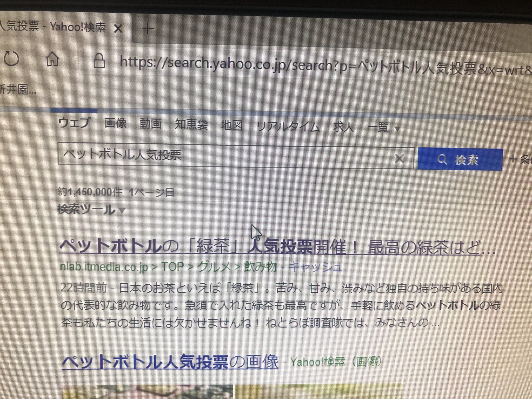Screen dimensions: 532x399
Task: Switch to the 動画 search tab
Action: [151, 124]
